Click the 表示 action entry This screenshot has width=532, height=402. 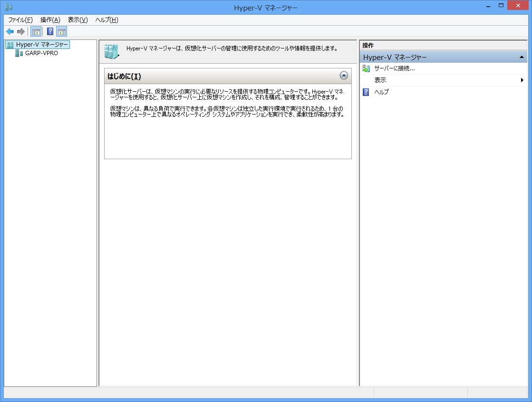[x=380, y=80]
